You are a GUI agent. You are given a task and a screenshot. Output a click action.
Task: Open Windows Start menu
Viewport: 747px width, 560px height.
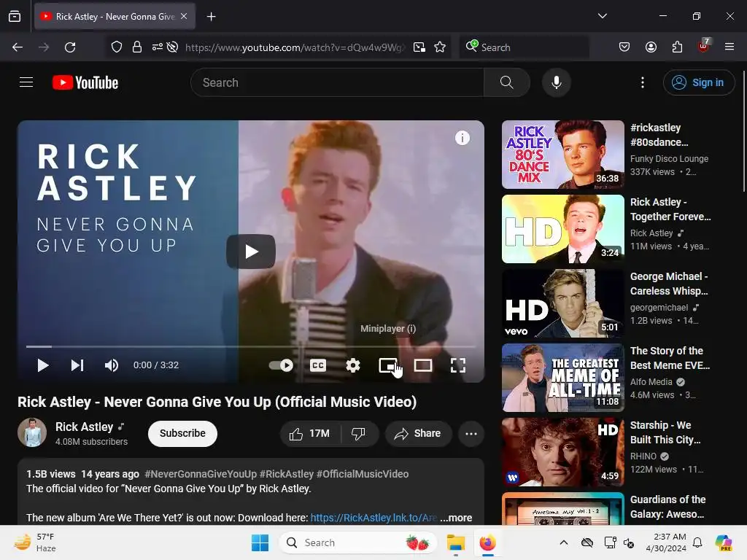260,542
